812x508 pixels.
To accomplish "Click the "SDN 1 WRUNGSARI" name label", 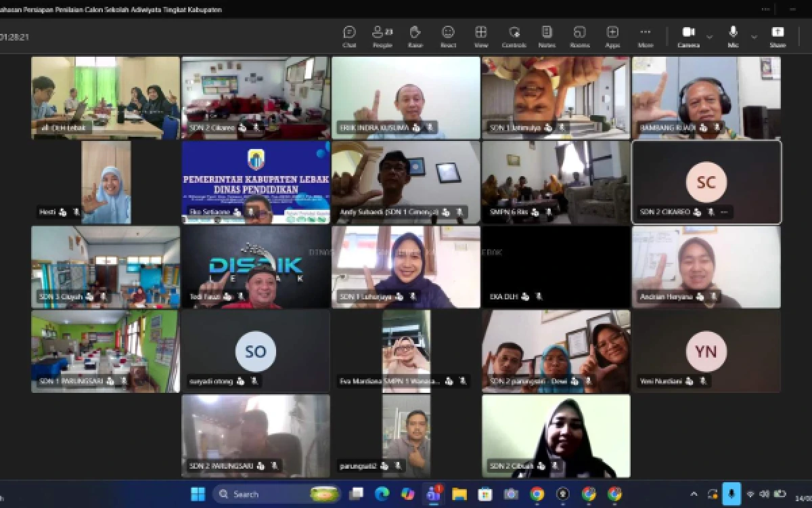I will point(70,381).
